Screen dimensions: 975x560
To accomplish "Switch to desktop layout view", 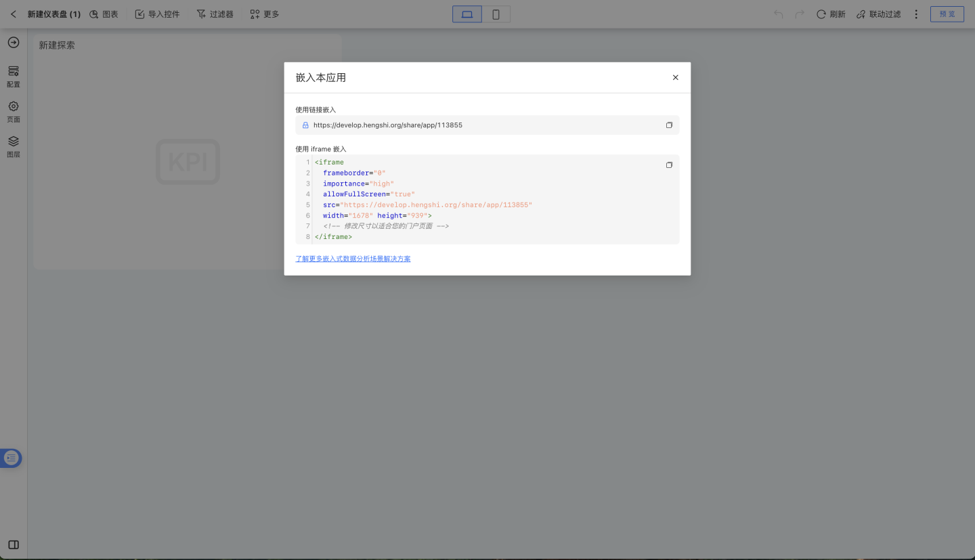I will (x=467, y=14).
